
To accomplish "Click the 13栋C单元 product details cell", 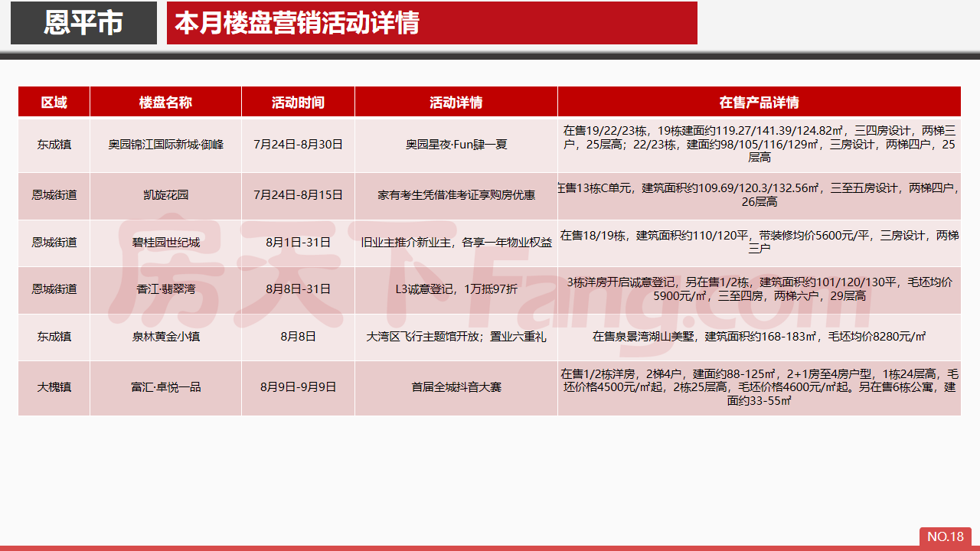I will click(x=759, y=195).
